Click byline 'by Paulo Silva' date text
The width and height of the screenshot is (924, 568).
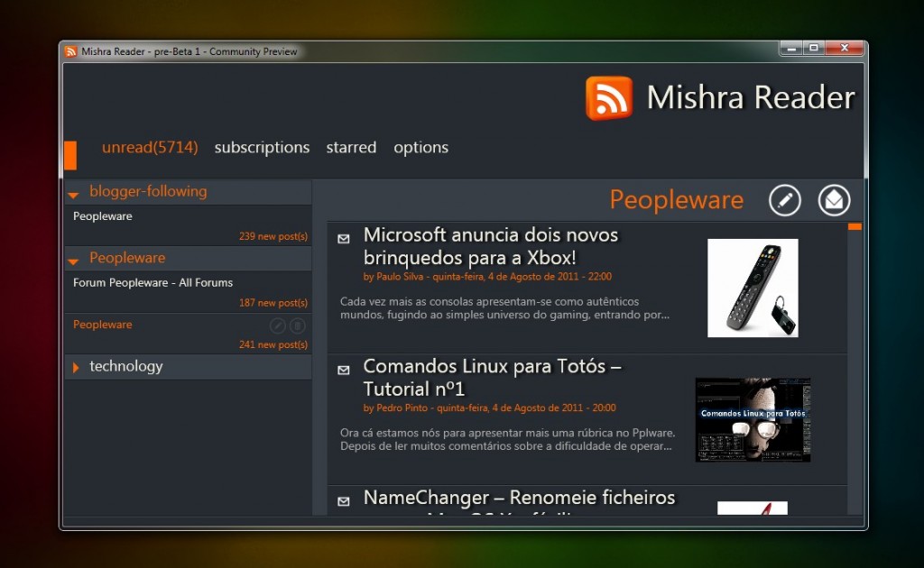tap(487, 277)
